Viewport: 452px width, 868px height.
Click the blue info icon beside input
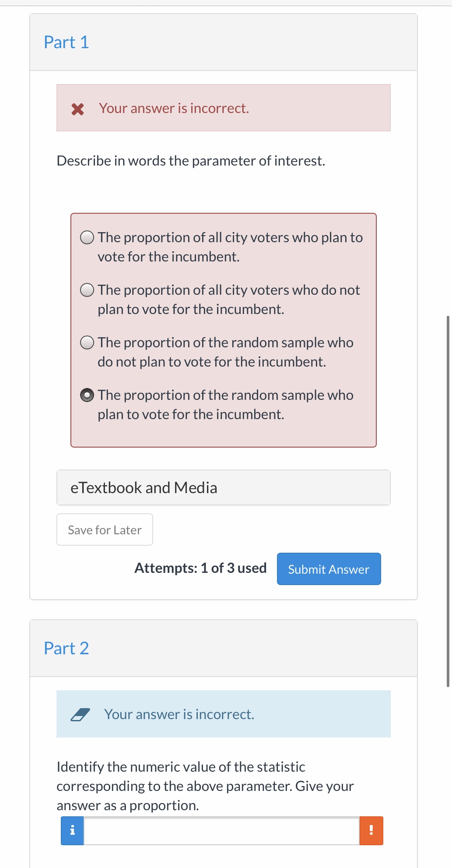(x=72, y=830)
